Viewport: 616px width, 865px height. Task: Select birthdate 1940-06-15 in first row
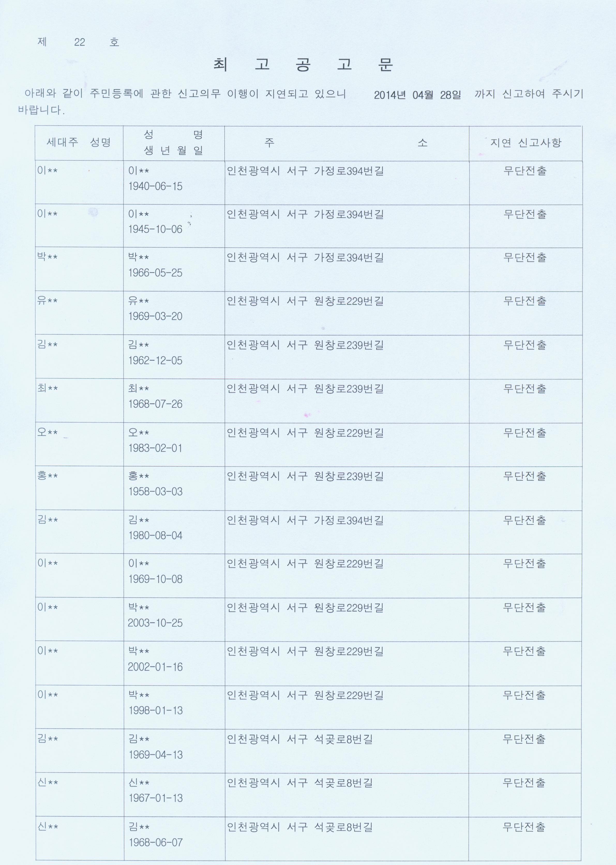155,186
